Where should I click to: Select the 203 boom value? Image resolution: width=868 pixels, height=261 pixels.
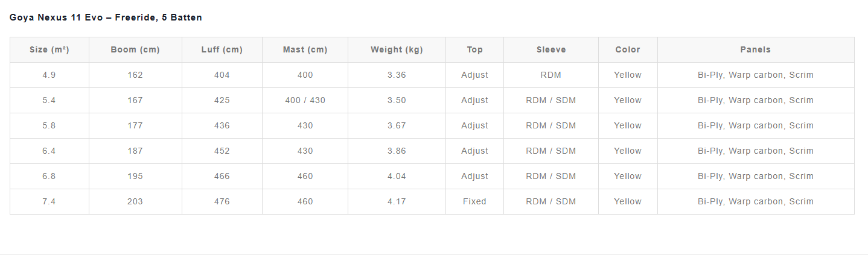135,202
